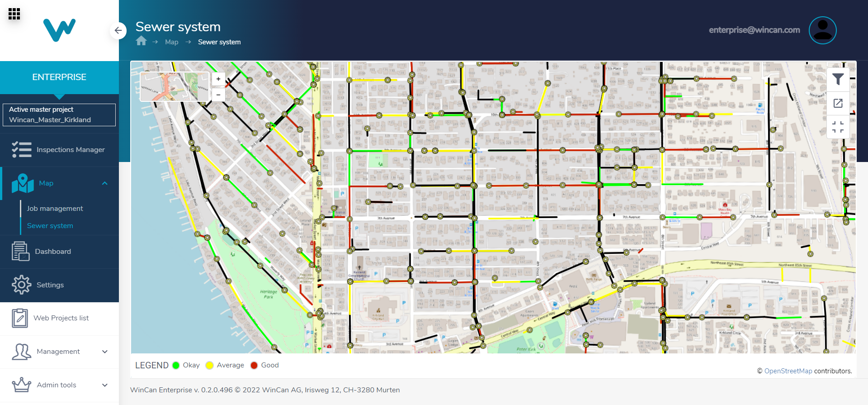Select Job management submenu item
Viewport: 868px width, 405px height.
55,209
